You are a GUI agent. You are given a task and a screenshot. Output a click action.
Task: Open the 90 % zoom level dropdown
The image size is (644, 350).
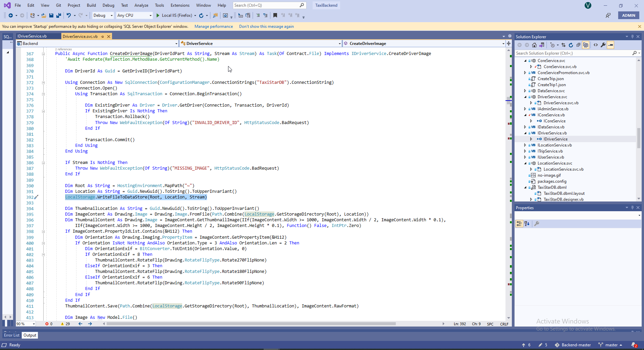pyautogui.click(x=26, y=324)
